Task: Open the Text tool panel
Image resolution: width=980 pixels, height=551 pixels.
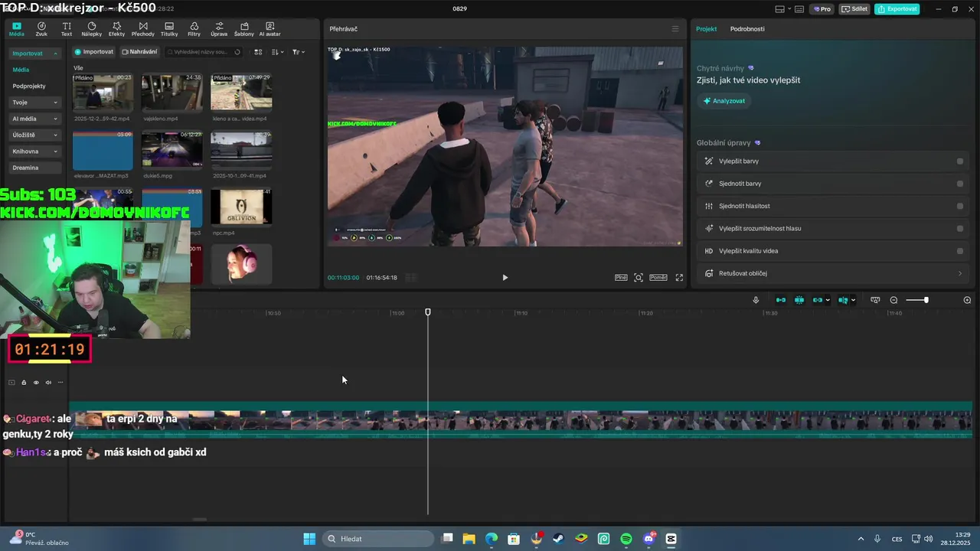Action: [67, 29]
